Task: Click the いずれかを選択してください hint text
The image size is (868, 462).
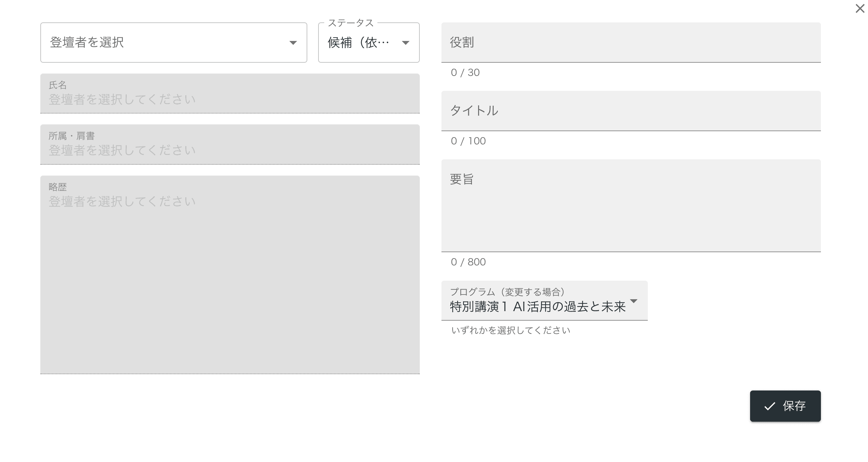Action: (x=511, y=330)
